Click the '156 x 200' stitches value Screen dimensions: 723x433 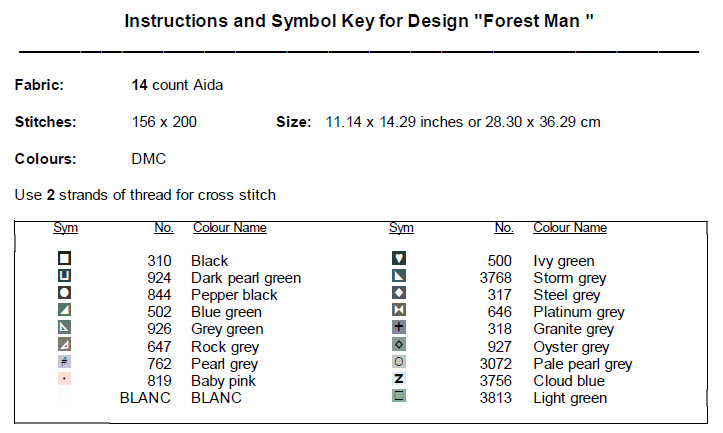tap(164, 122)
